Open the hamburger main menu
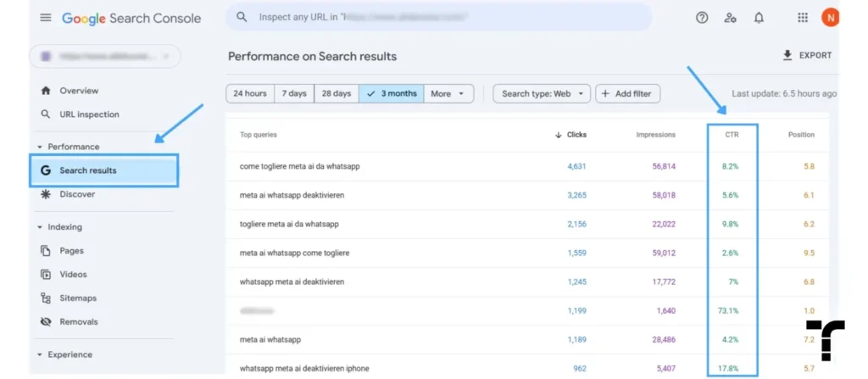 (x=46, y=18)
